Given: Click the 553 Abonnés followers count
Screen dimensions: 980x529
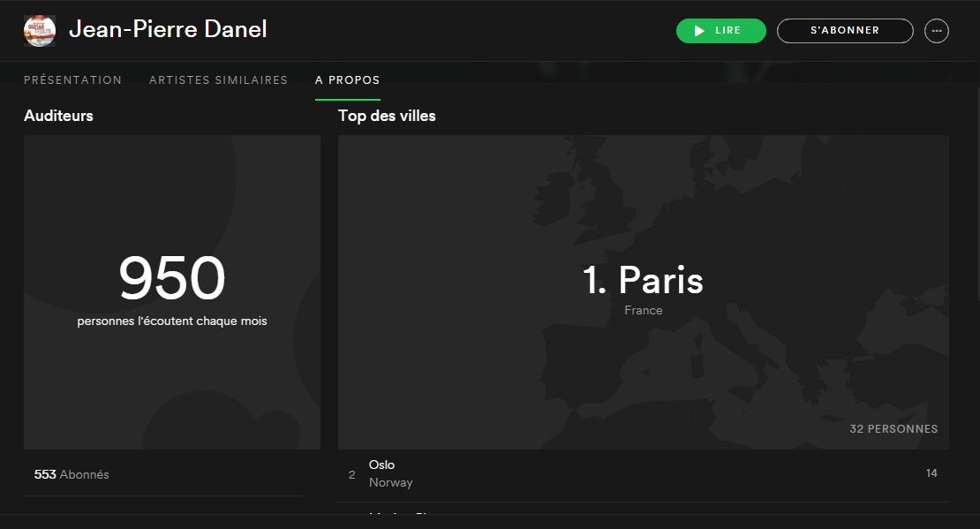Looking at the screenshot, I should pyautogui.click(x=72, y=474).
